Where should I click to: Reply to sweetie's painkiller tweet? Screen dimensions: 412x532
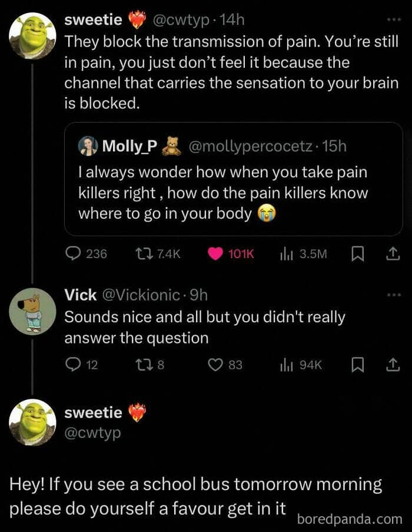[73, 254]
